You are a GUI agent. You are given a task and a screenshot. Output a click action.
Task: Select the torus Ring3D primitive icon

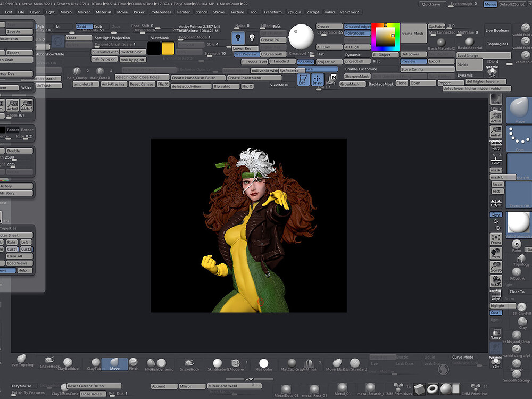tap(433, 388)
